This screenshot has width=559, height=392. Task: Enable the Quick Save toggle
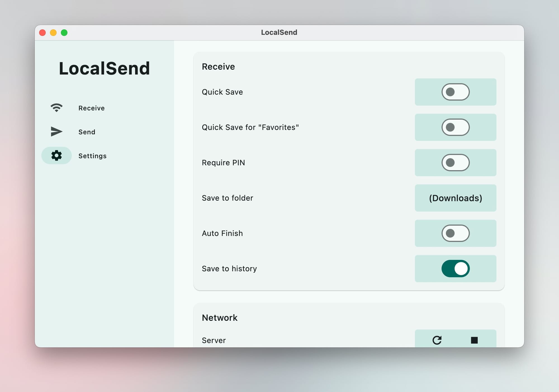coord(455,92)
